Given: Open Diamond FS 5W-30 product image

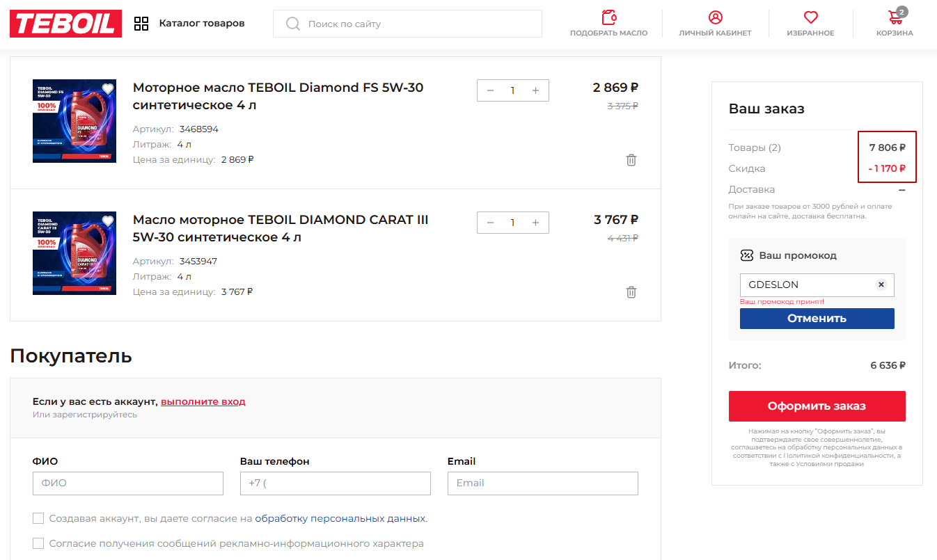Looking at the screenshot, I should coord(74,121).
